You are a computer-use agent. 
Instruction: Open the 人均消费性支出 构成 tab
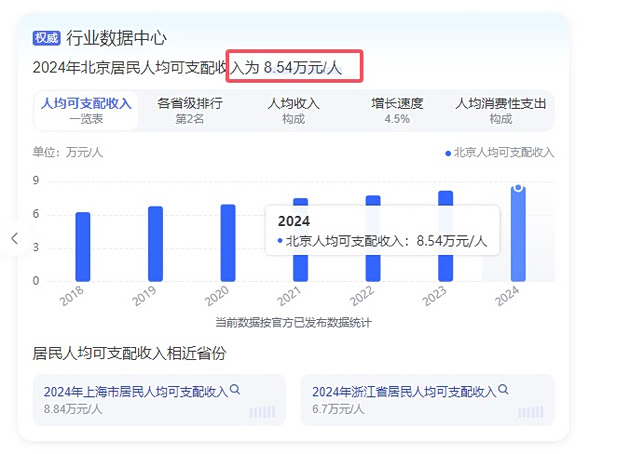pos(501,110)
